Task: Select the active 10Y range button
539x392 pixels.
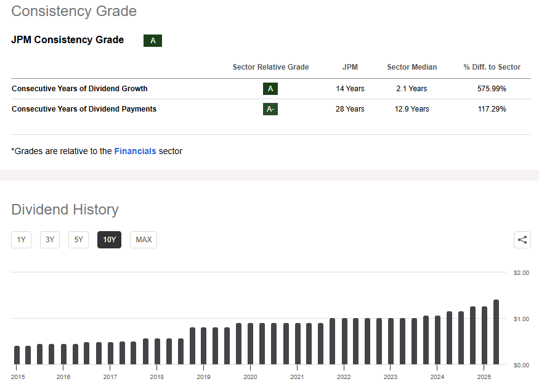Action: pos(109,240)
